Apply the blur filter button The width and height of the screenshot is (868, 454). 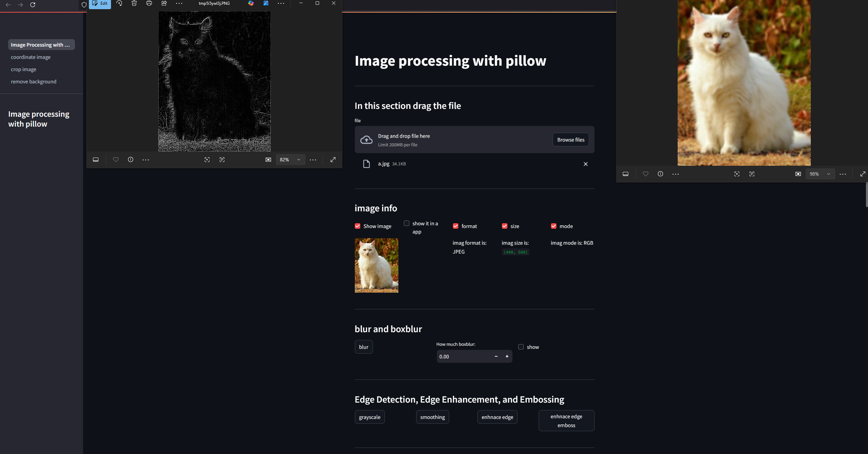tap(364, 347)
